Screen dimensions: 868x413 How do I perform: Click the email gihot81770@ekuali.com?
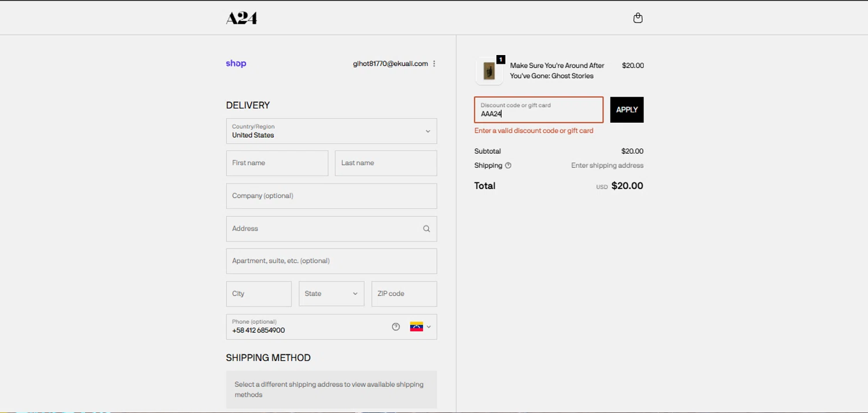pos(391,64)
